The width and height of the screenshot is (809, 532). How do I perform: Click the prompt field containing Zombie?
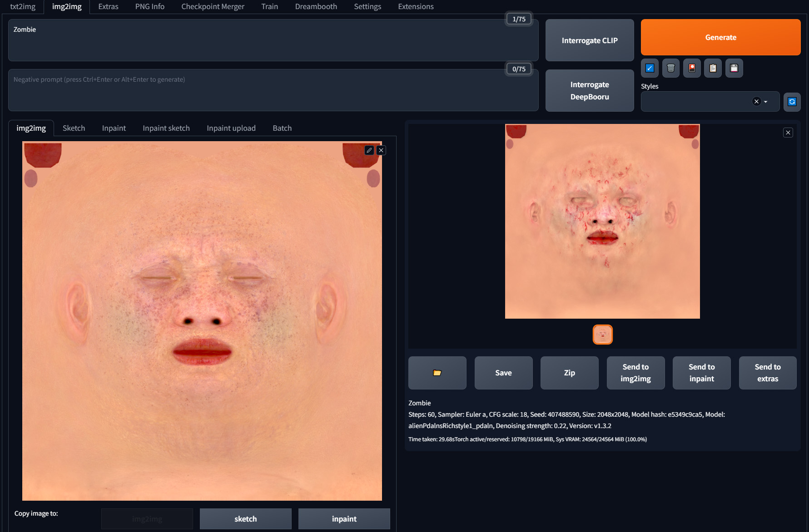coord(273,40)
